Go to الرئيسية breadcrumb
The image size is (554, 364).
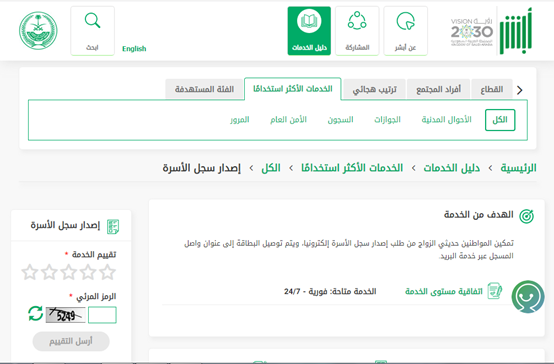(518, 168)
